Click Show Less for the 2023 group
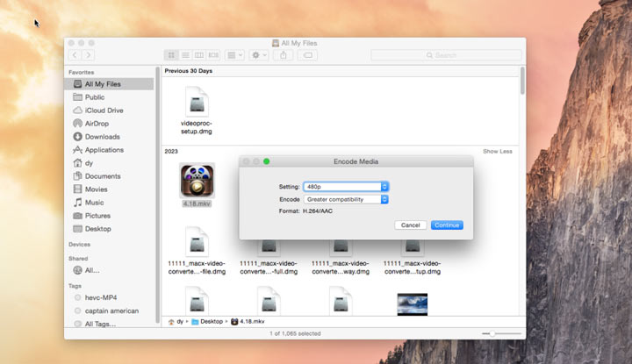632x364 pixels. pos(497,151)
